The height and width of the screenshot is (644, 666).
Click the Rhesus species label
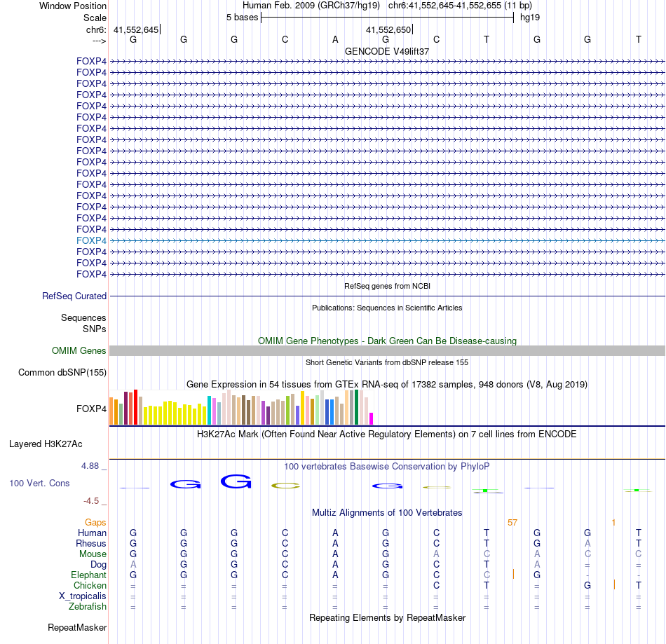click(x=91, y=543)
